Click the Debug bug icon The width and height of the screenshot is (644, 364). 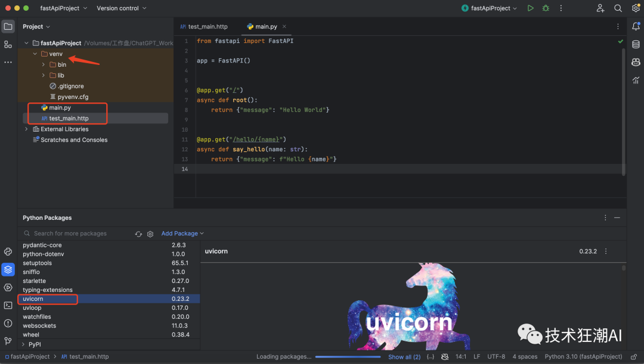coord(546,8)
